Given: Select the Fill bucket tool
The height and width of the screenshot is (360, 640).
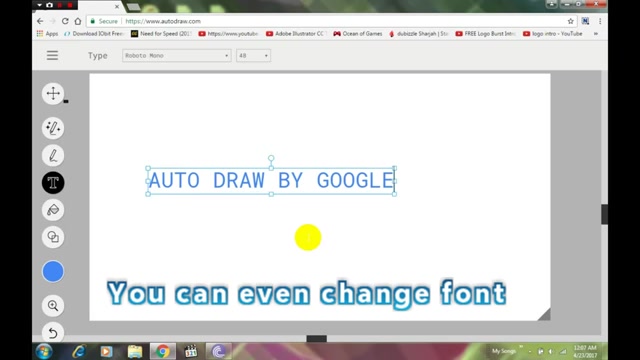Looking at the screenshot, I should pos(53,210).
